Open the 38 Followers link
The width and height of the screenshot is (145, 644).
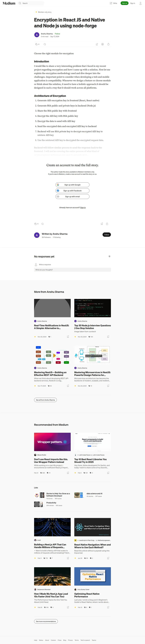click(46, 237)
